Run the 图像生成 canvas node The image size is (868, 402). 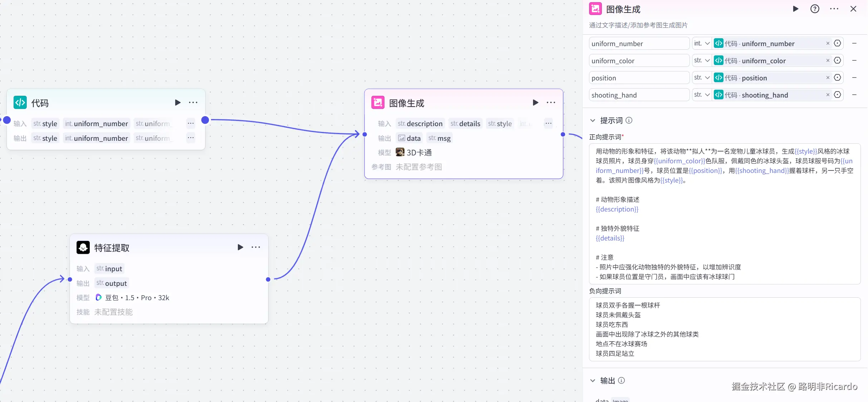click(535, 103)
